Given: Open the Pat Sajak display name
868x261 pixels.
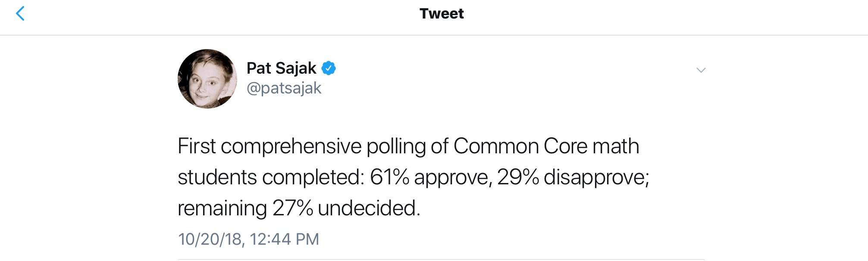Looking at the screenshot, I should click(281, 68).
